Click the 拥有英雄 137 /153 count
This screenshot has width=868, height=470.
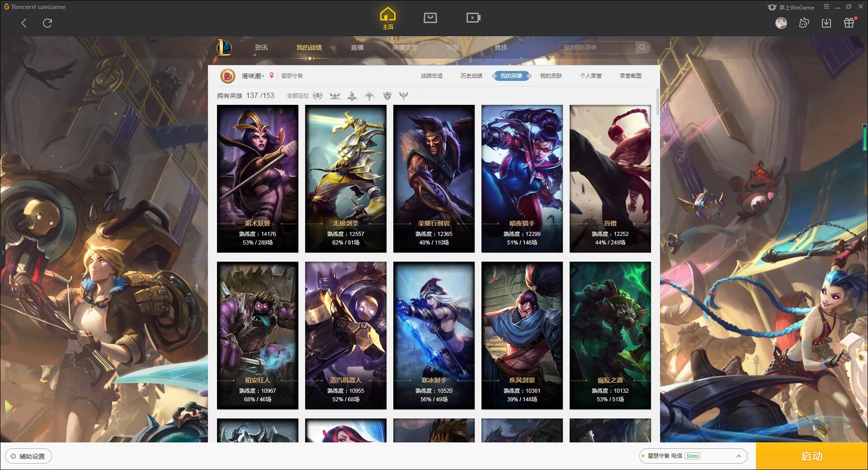[245, 96]
